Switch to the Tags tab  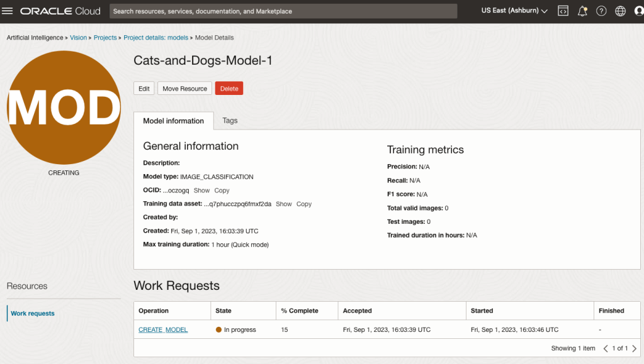(x=230, y=121)
